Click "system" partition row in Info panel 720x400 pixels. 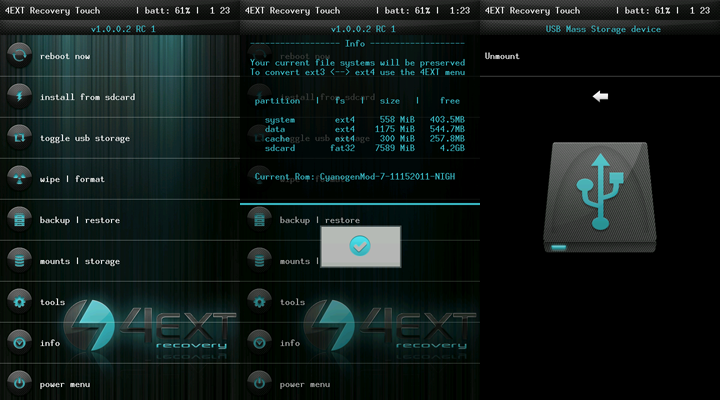tap(365, 119)
